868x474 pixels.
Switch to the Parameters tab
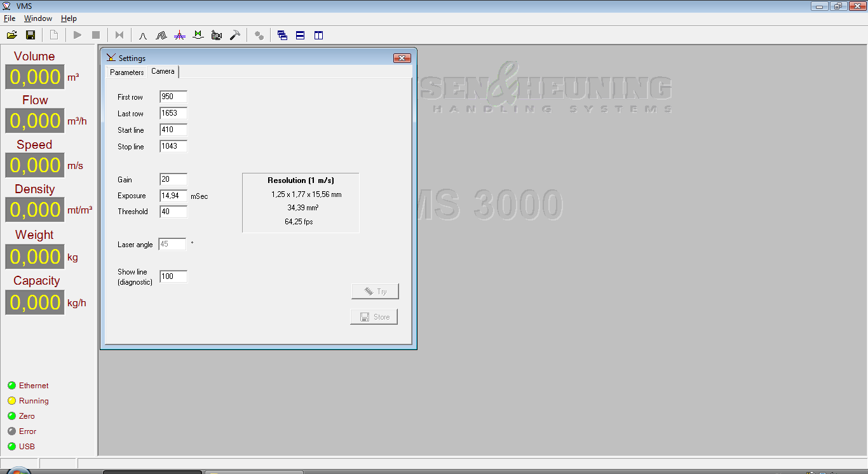(x=127, y=72)
